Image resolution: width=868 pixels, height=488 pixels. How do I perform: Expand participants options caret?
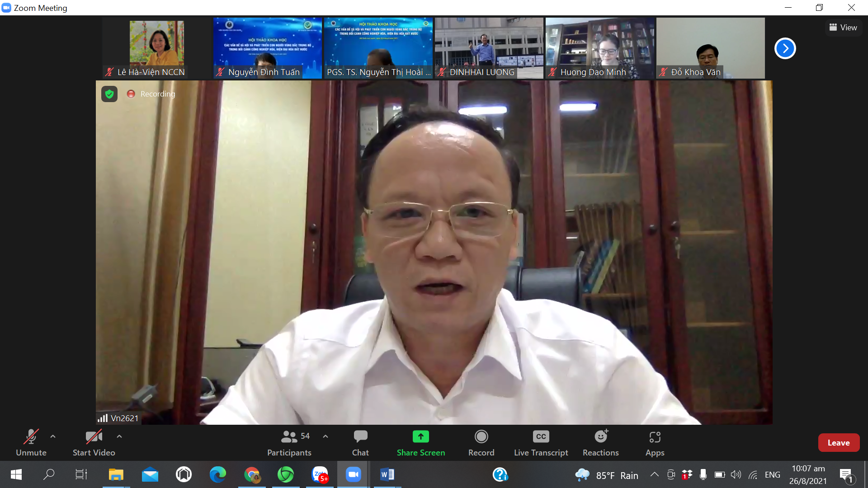point(325,436)
